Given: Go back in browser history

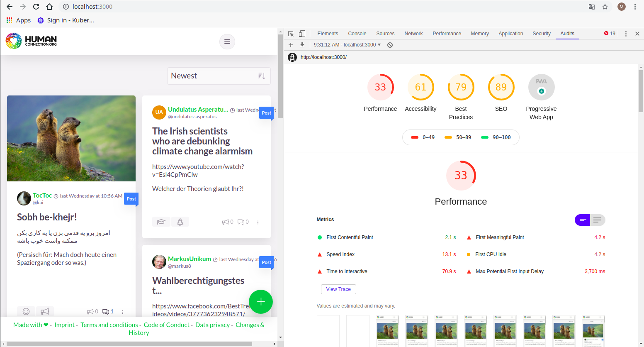Looking at the screenshot, I should [x=10, y=7].
